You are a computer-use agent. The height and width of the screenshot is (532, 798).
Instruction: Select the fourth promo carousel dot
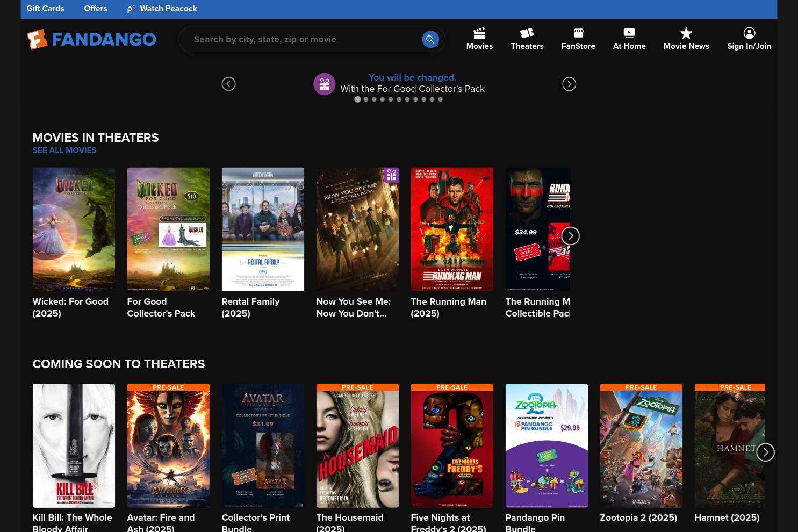click(383, 99)
